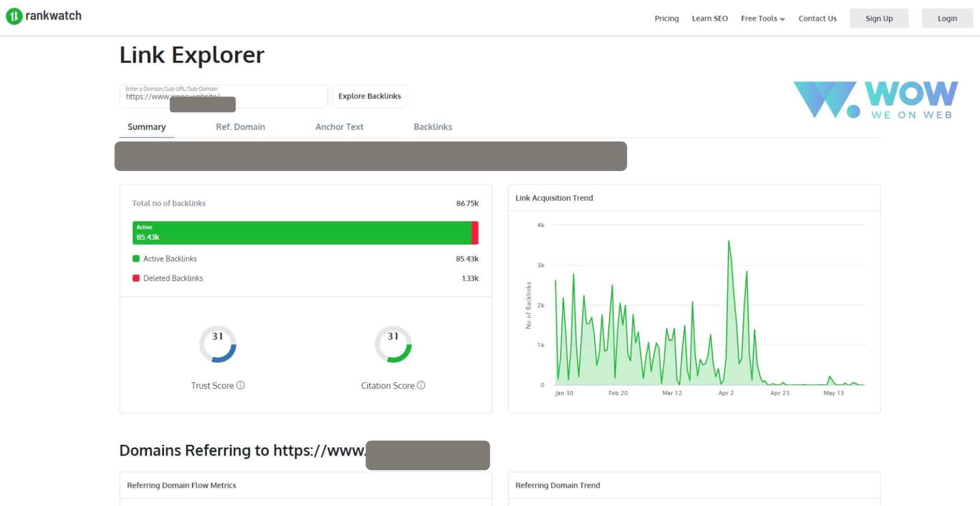980x506 pixels.
Task: Open the Anchor Text tab
Action: point(339,127)
